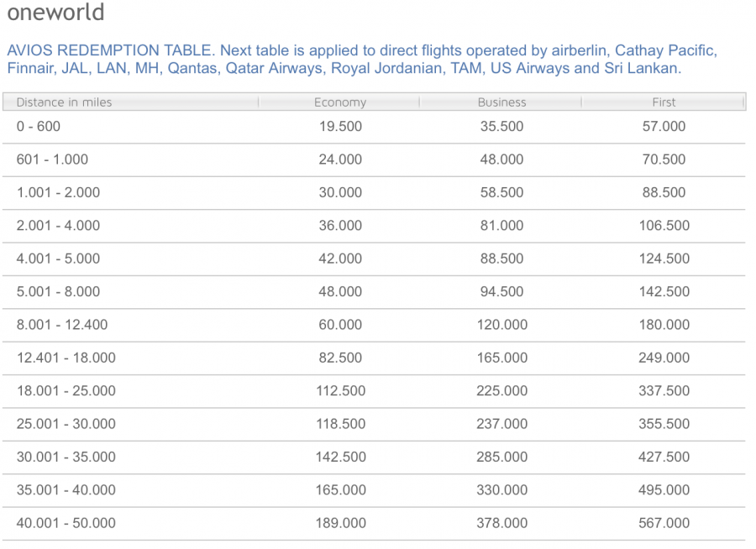
Task: Select the Economy value 19.500
Action: pos(340,127)
